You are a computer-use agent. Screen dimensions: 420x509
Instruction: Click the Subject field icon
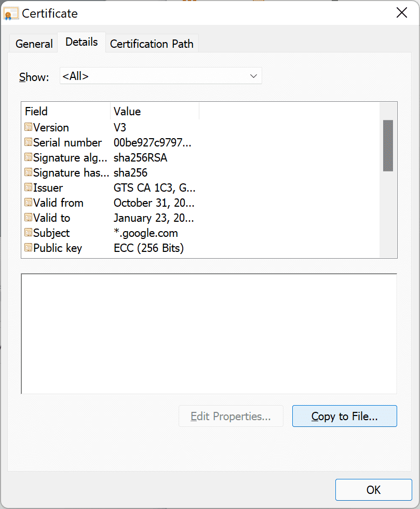pos(28,233)
